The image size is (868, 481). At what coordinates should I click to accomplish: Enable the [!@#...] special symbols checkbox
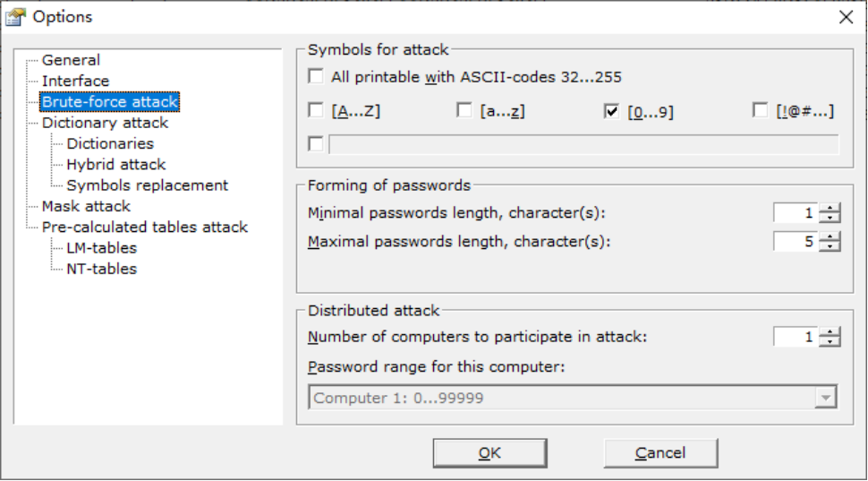tap(760, 111)
